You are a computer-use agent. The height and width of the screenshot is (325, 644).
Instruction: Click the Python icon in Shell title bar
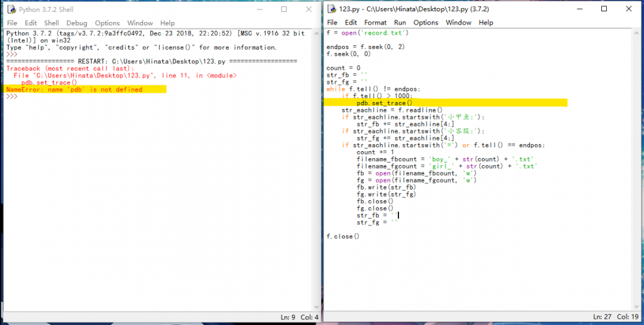[x=11, y=9]
